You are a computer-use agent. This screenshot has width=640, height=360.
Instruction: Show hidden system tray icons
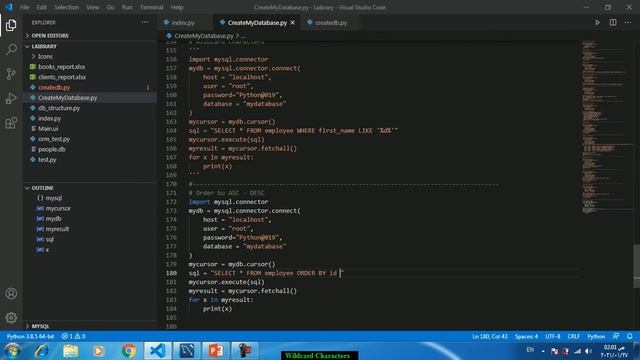click(x=543, y=351)
